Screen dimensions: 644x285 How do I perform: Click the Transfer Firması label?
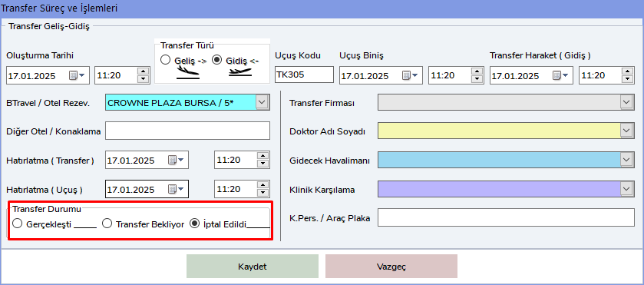pyautogui.click(x=322, y=103)
